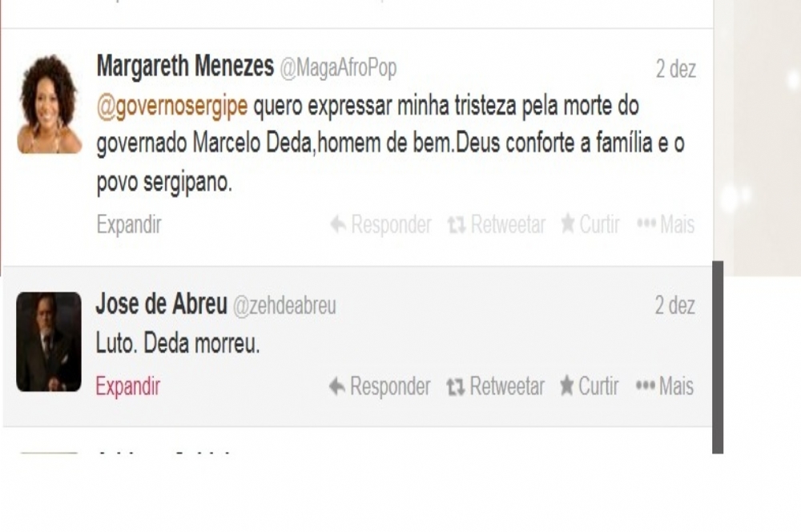
Task: Click reply arrow icon on Jose de Abreu tweet
Action: (x=337, y=386)
